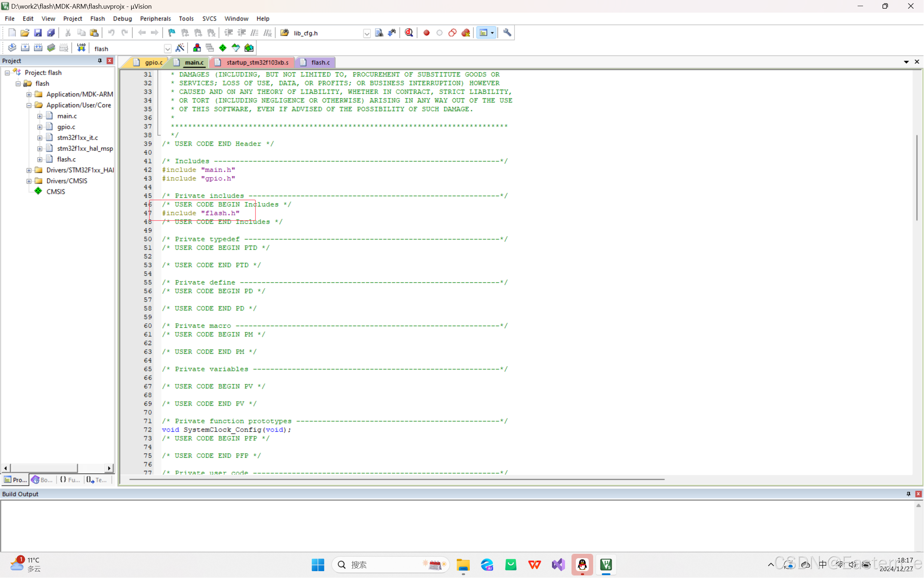Click the Build target icon

pos(25,48)
